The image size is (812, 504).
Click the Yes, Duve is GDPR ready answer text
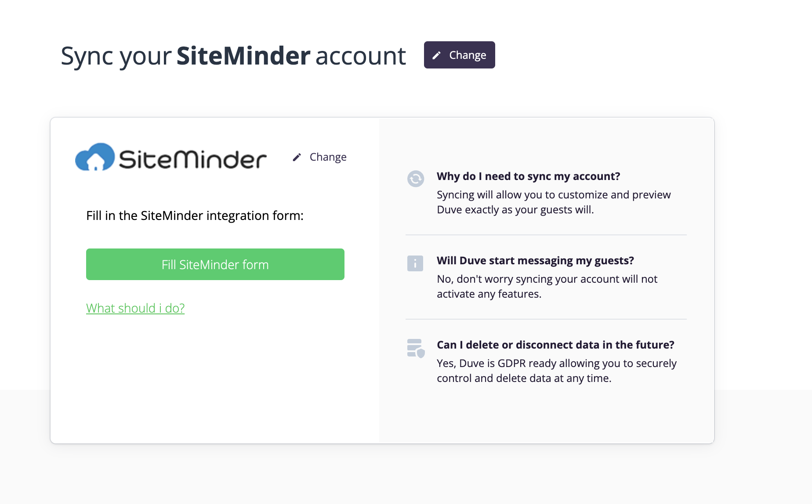coord(557,371)
